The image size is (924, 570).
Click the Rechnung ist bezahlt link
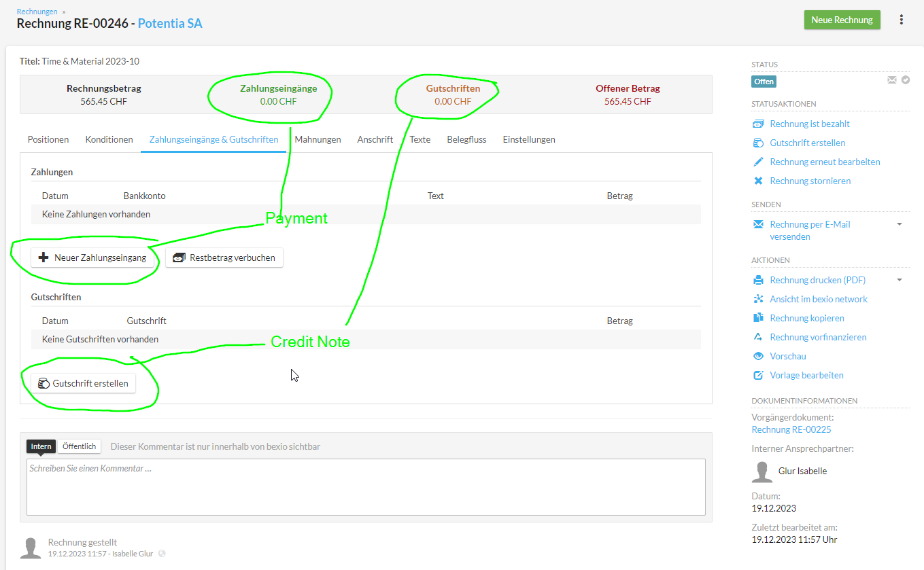(x=810, y=124)
